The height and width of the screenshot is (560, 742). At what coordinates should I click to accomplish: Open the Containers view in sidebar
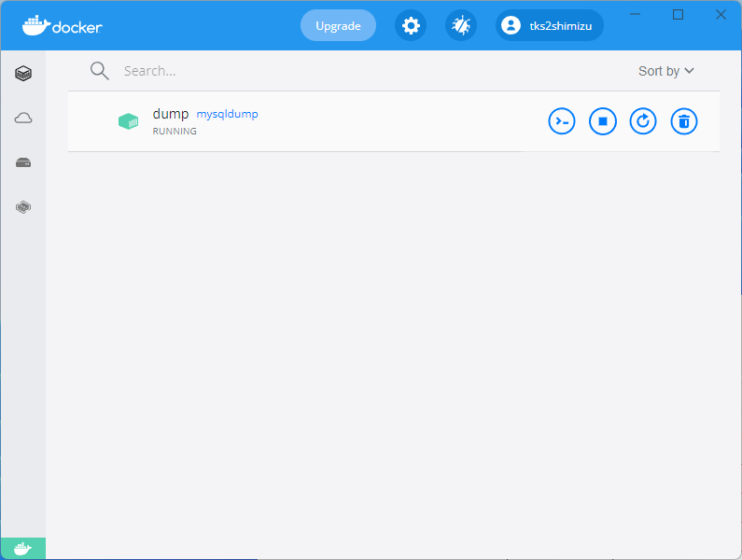pos(23,74)
